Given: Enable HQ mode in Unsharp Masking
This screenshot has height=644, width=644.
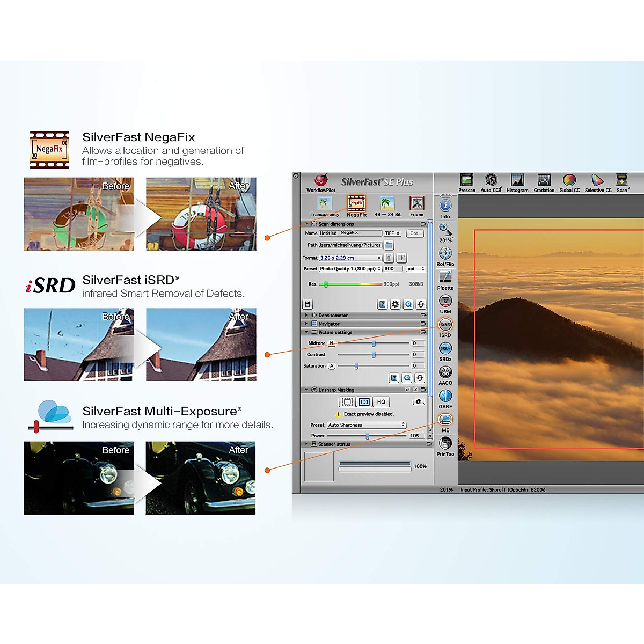Looking at the screenshot, I should (x=381, y=401).
